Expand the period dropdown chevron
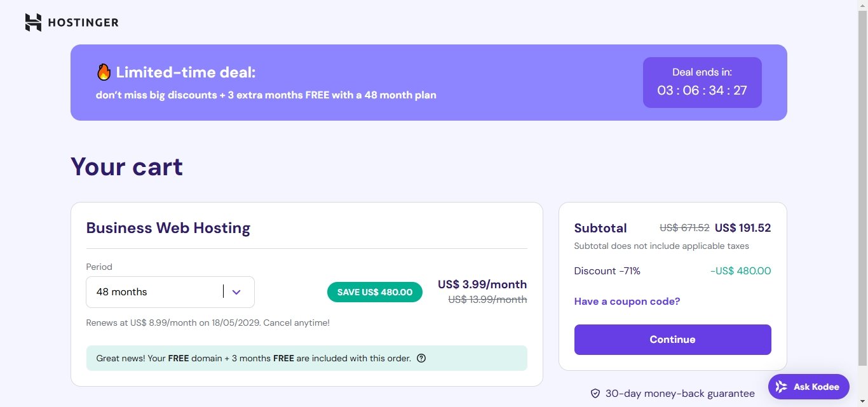This screenshot has height=407, width=868. click(236, 292)
